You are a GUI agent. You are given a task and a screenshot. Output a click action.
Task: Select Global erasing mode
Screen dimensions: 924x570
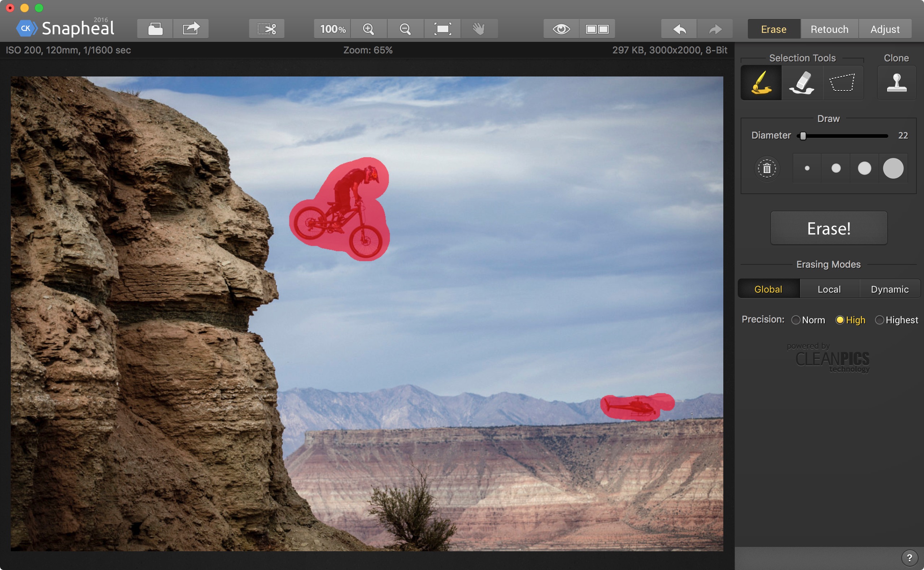(768, 289)
